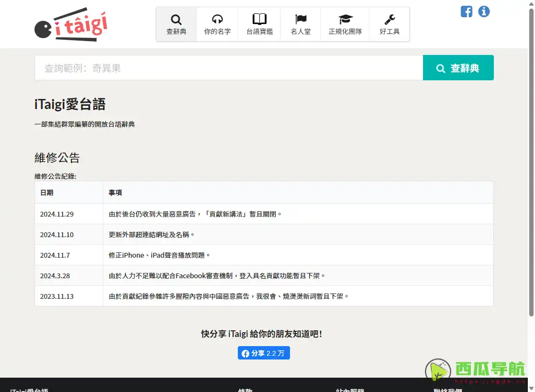Screen dimensions: 535x392
Task: Open the Facebook icon at top right
Action: pos(467,11)
